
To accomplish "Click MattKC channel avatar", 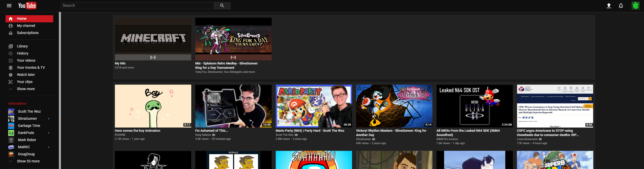I will tap(11, 147).
